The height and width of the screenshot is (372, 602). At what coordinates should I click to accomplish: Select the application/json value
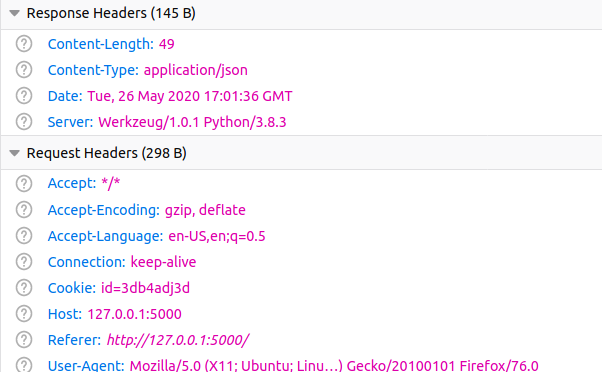pos(195,71)
